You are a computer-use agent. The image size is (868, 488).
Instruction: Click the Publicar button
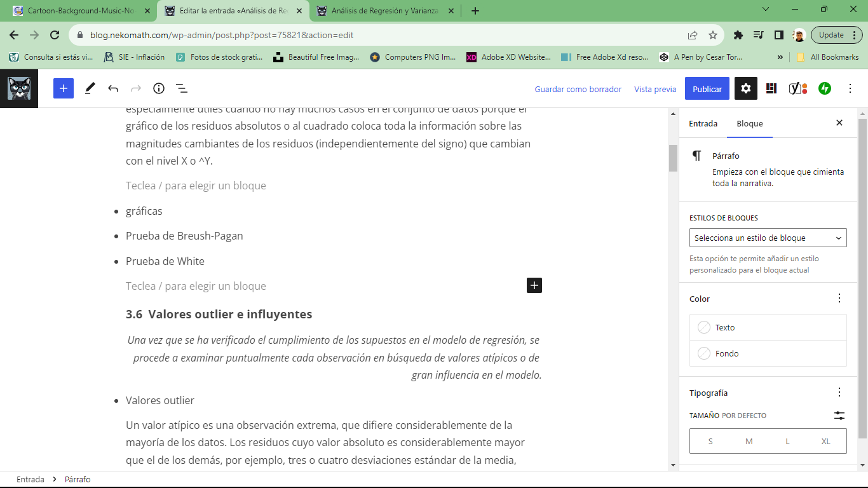click(x=707, y=89)
